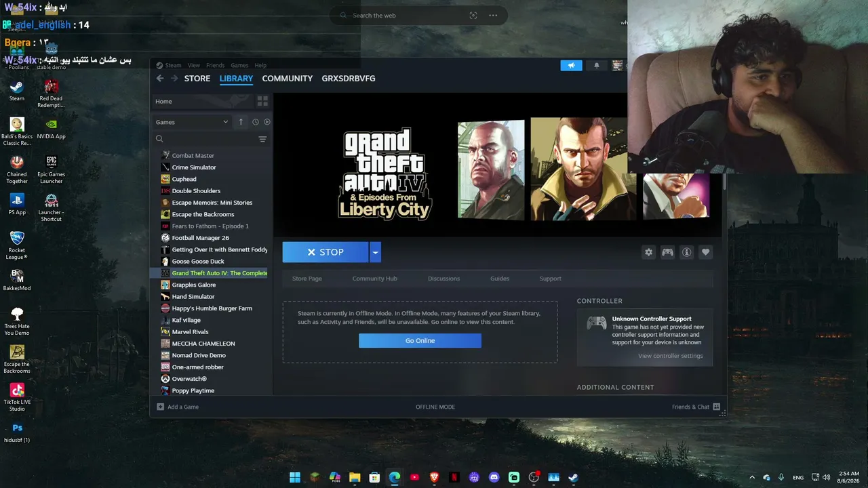Click the Go Online button
Image resolution: width=868 pixels, height=488 pixels.
[420, 340]
